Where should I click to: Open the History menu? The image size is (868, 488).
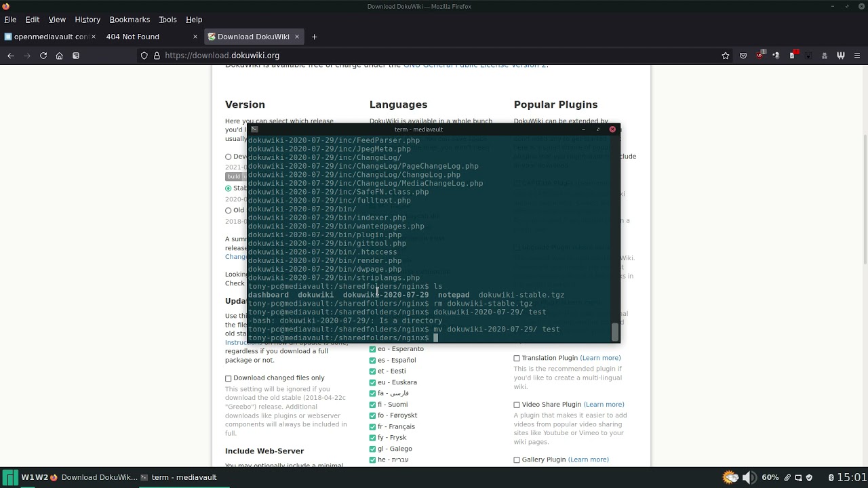coord(87,20)
